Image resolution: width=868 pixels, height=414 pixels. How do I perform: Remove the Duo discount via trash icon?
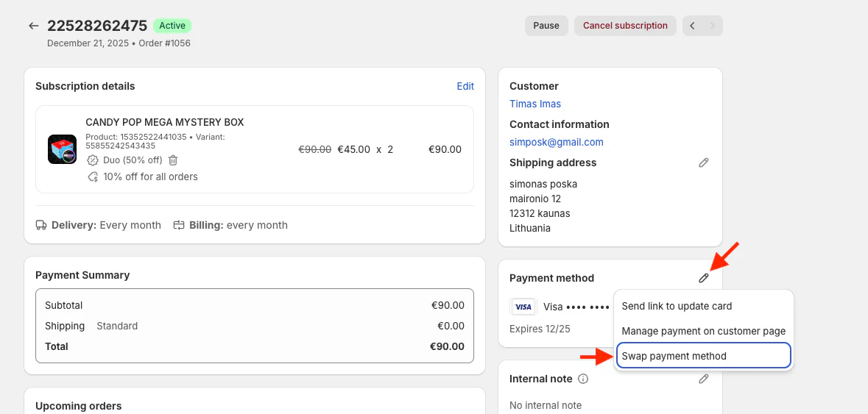click(x=173, y=160)
